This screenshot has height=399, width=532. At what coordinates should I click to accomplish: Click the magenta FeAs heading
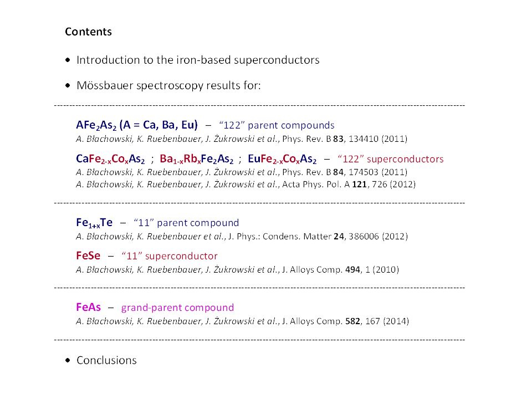pyautogui.click(x=88, y=307)
